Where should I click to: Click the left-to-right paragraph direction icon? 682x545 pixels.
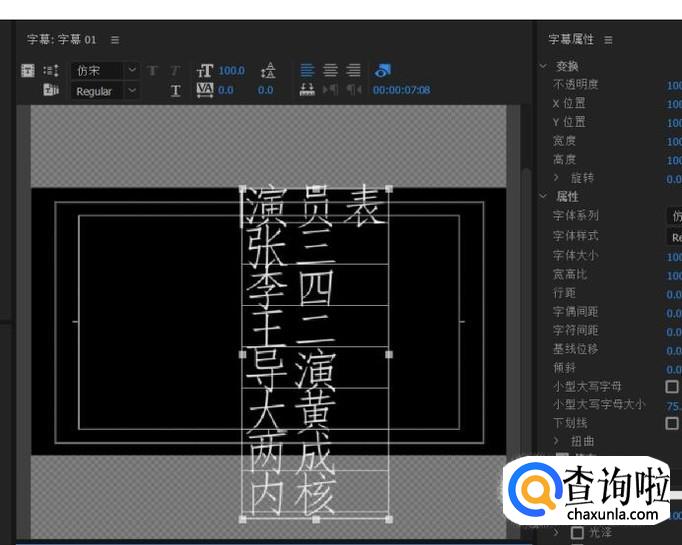coord(331,90)
